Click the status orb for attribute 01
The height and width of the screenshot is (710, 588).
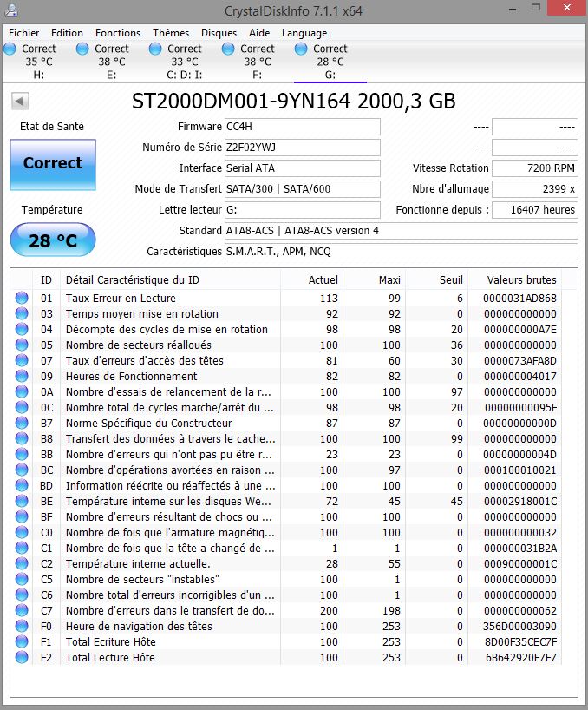(x=22, y=298)
